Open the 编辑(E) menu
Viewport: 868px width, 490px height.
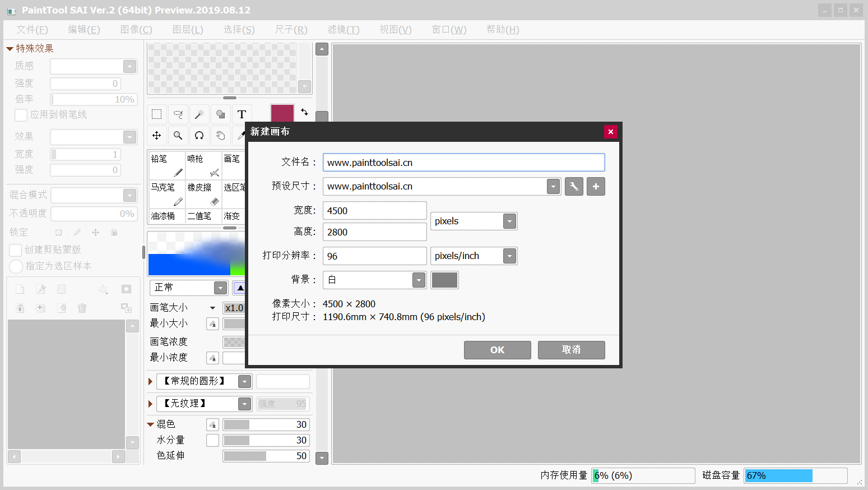[84, 30]
